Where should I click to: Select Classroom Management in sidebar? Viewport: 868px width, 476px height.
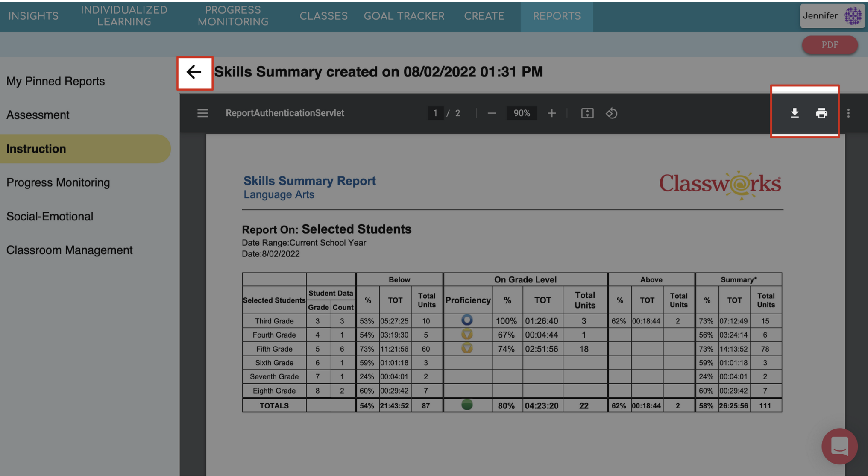69,250
